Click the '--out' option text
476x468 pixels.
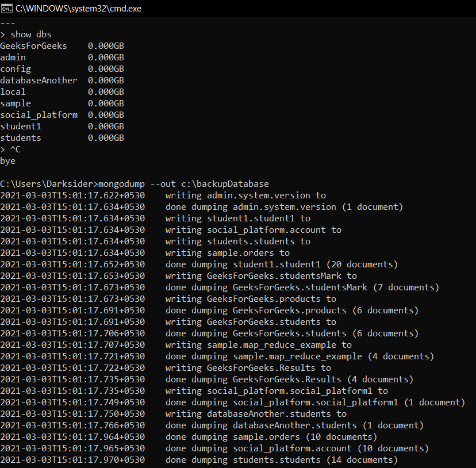point(163,184)
